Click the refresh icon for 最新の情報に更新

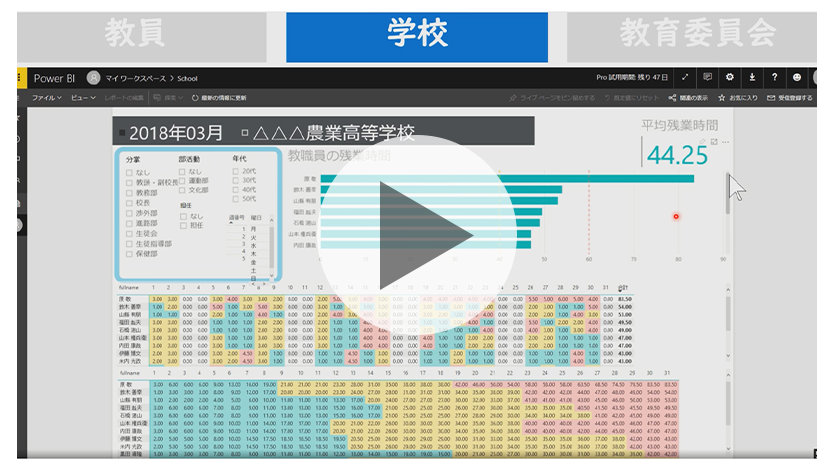pos(195,98)
